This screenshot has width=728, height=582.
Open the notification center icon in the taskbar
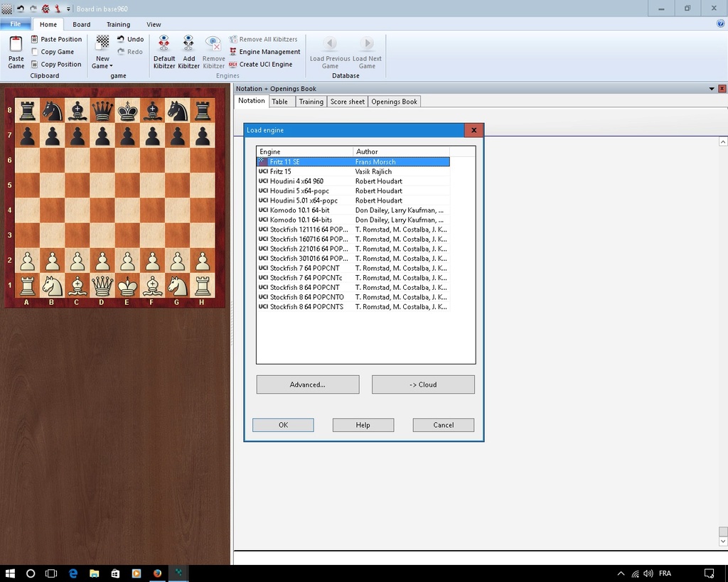click(709, 573)
